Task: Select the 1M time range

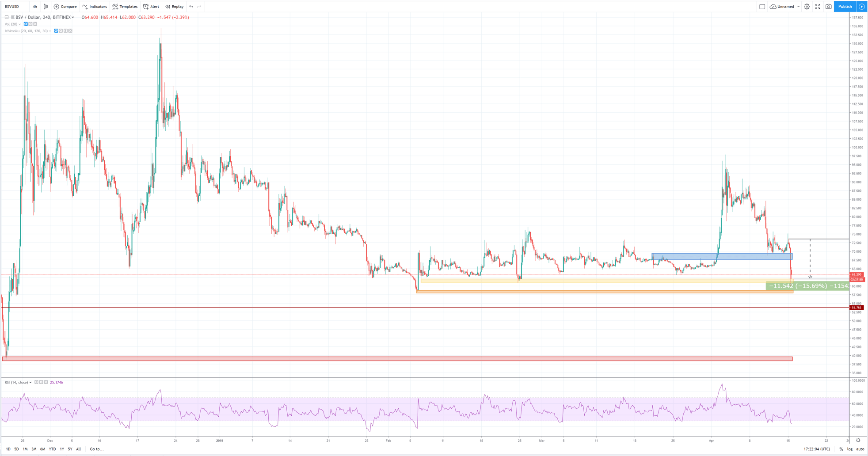Action: (25, 449)
